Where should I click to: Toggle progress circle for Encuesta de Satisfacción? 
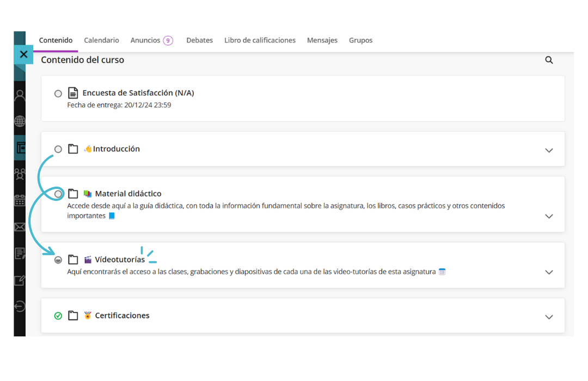58,94
